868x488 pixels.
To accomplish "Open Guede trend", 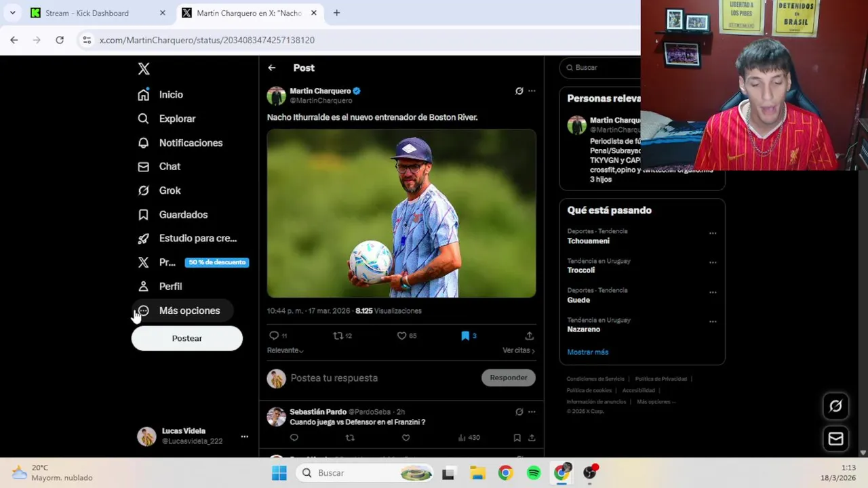I will click(578, 300).
